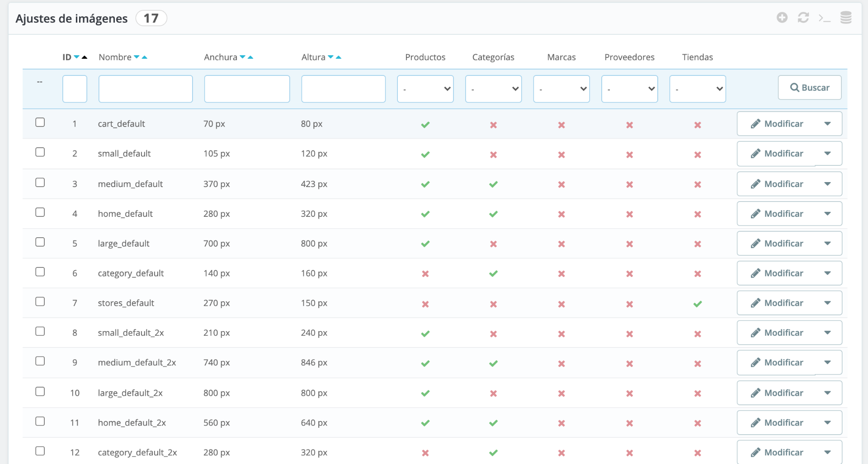
Task: Select the cart_default row checkbox
Action: (40, 122)
